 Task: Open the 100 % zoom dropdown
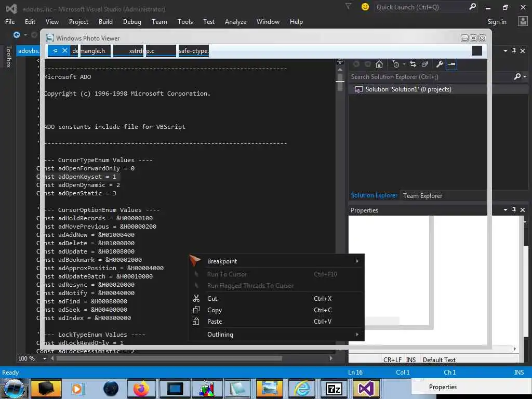(45, 358)
